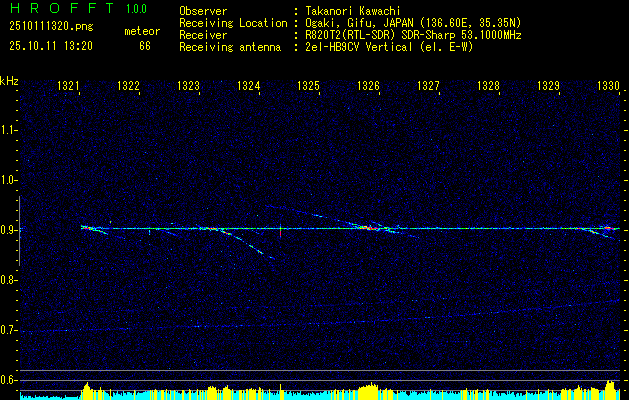
Task: Click the date and time 25.10.11 13:20
Action: tap(50, 46)
